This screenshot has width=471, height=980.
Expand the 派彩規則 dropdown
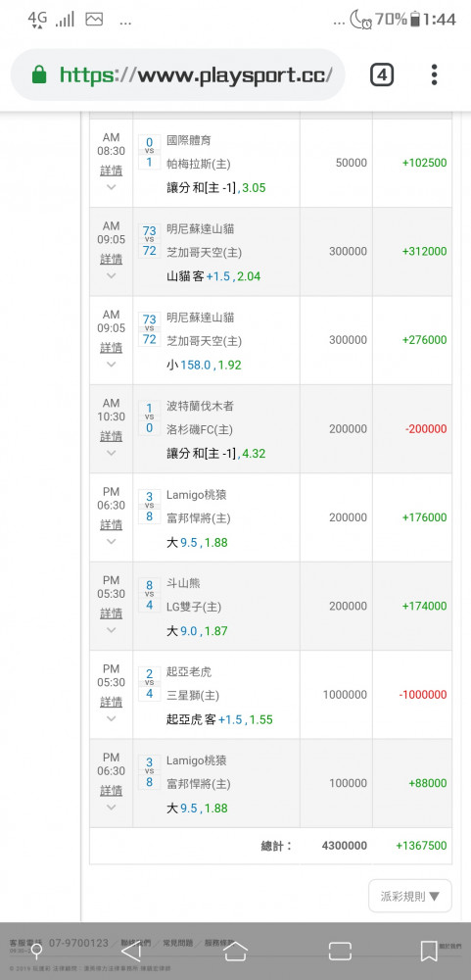409,897
